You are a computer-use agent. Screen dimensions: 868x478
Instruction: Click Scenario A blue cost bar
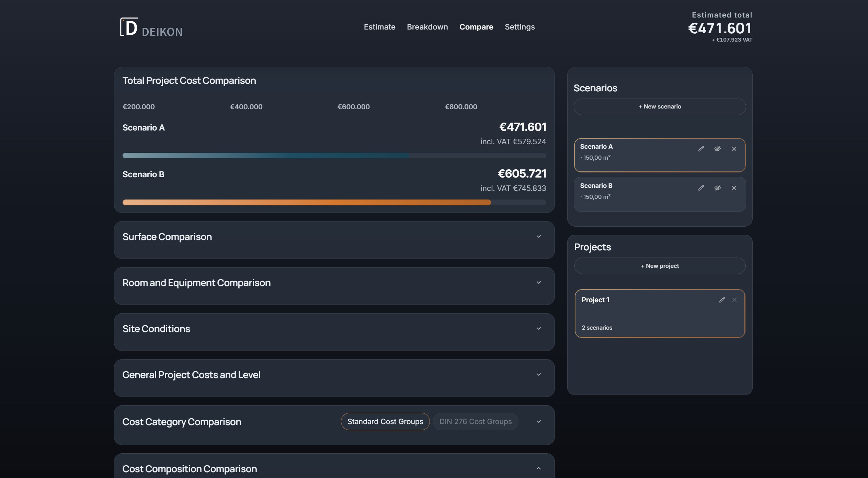click(266, 156)
